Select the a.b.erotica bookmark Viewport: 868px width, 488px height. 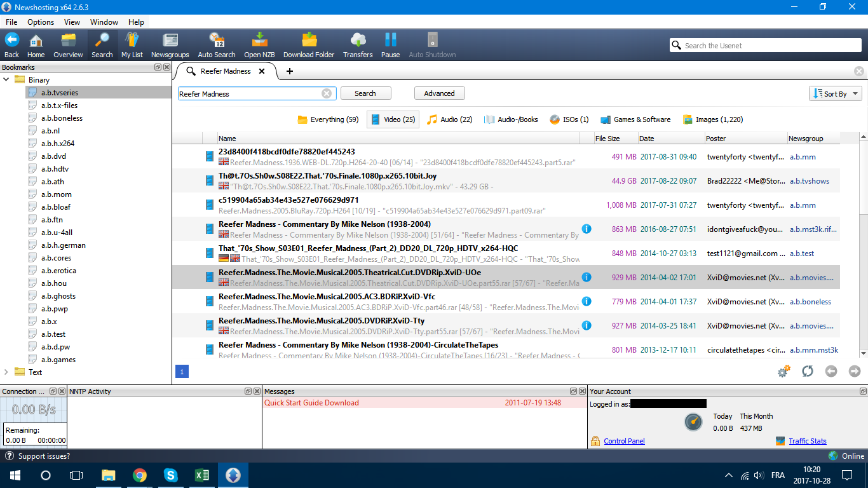click(58, 271)
